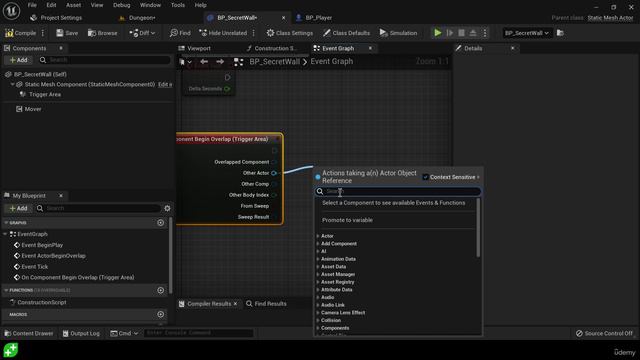Screen dimensions: 640x360
Task: Open the Asset menu
Action: pyautogui.click(x=73, y=5)
